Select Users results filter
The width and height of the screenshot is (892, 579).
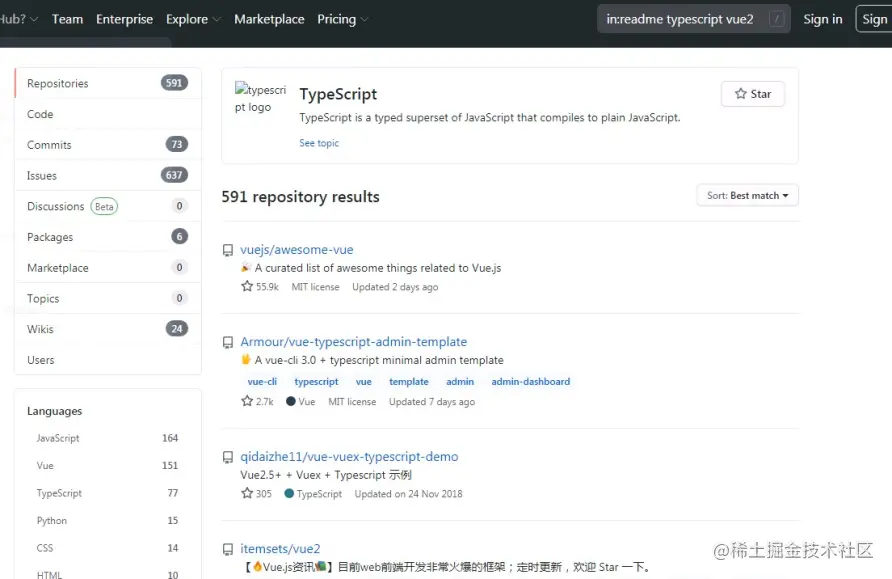click(108, 359)
